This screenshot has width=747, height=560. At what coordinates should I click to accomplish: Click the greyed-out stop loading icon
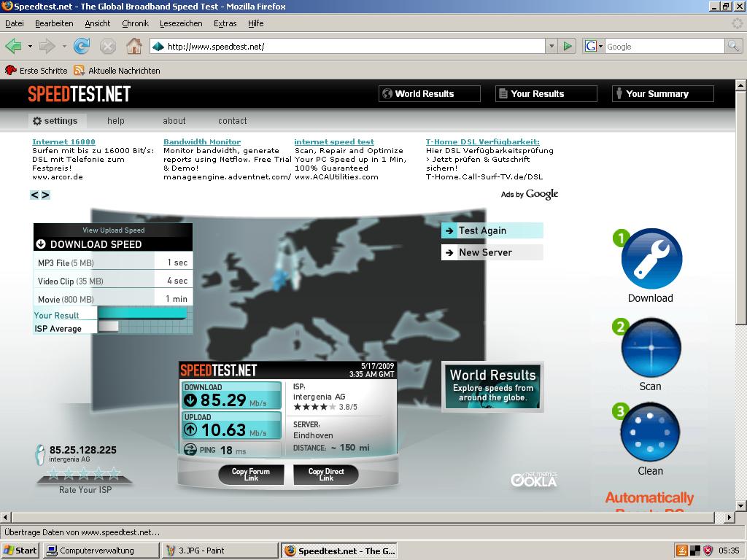pyautogui.click(x=108, y=46)
